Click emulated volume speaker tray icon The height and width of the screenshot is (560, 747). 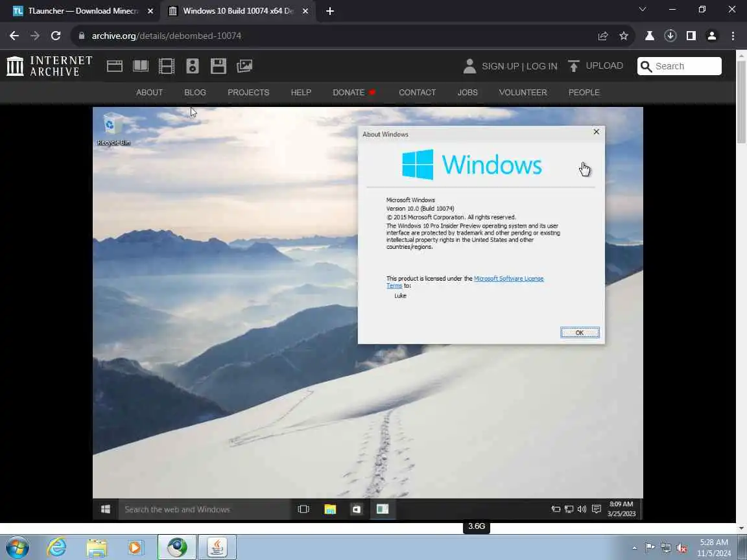point(582,509)
